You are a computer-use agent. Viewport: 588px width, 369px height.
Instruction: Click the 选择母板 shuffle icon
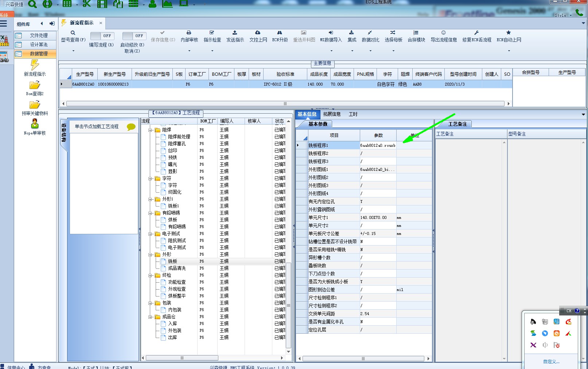[393, 32]
